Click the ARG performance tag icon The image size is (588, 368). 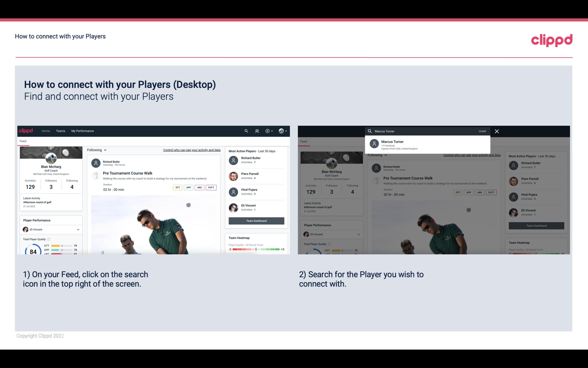click(199, 187)
